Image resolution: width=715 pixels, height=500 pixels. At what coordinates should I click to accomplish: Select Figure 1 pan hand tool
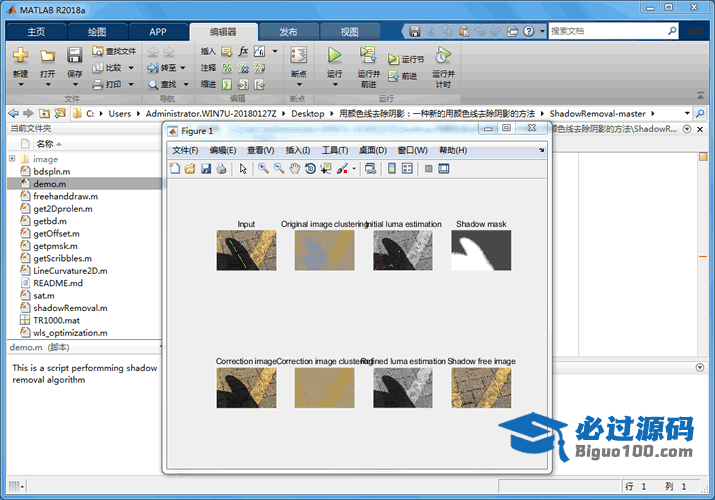point(295,169)
